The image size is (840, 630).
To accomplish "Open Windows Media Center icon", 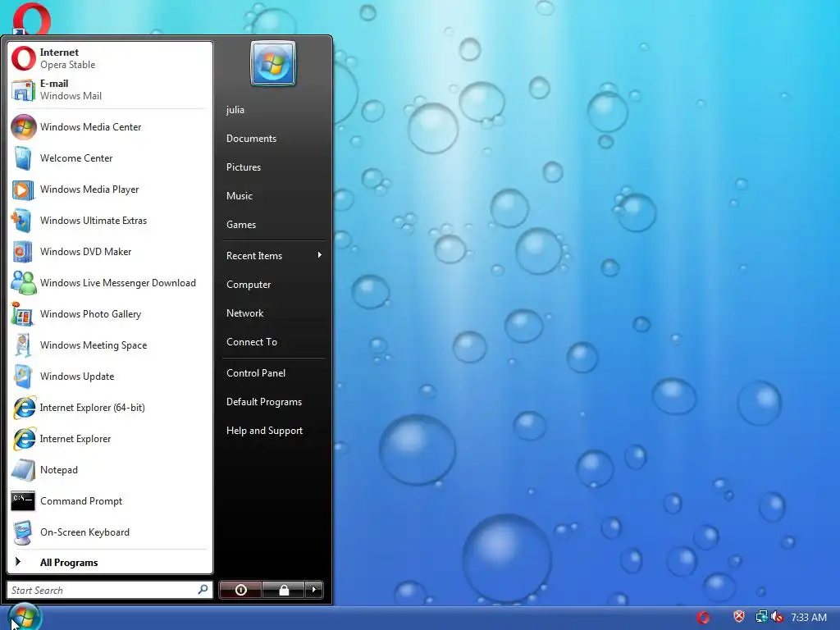I will click(24, 127).
